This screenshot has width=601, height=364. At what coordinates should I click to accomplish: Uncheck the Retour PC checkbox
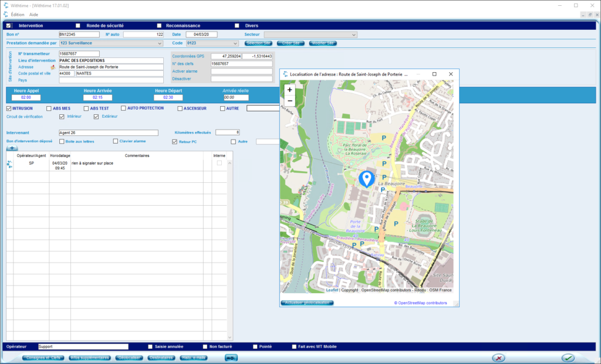175,142
